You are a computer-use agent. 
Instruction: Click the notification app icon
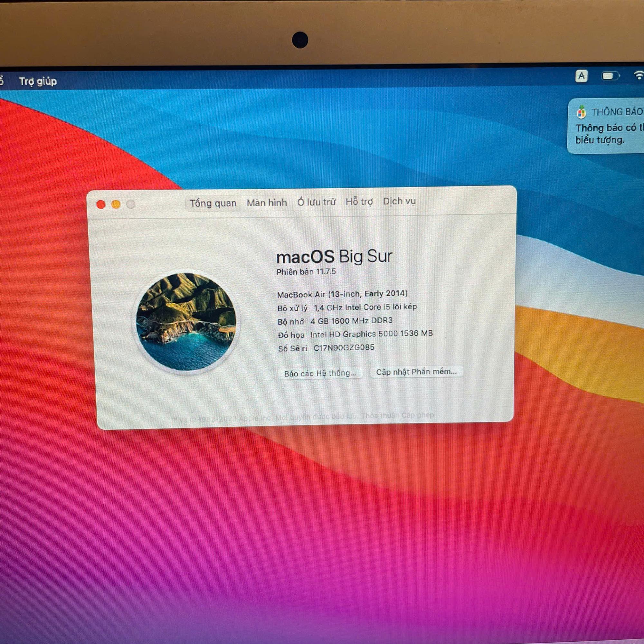(581, 112)
